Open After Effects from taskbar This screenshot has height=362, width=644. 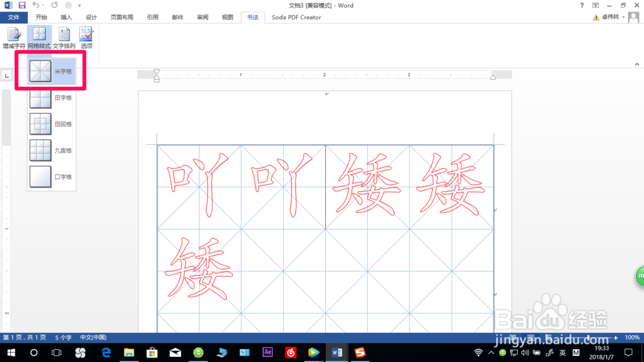(x=267, y=352)
